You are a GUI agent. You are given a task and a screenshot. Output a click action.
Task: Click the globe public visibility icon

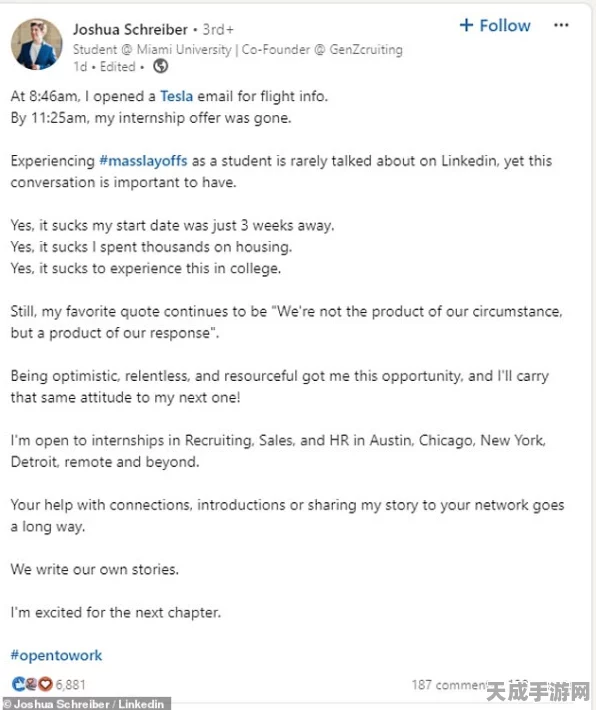point(160,67)
